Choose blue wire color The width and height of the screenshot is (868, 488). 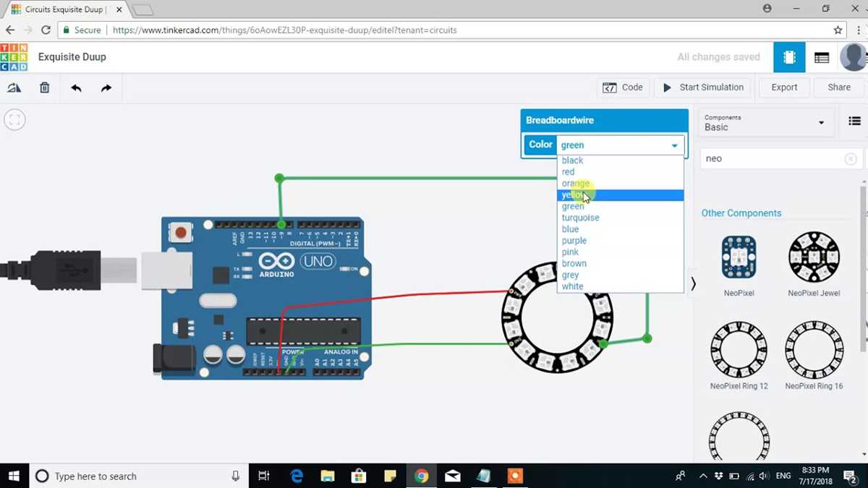click(621, 229)
